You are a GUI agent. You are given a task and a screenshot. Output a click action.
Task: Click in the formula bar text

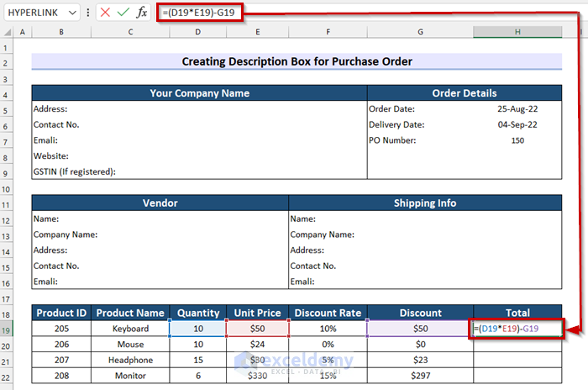pos(199,13)
